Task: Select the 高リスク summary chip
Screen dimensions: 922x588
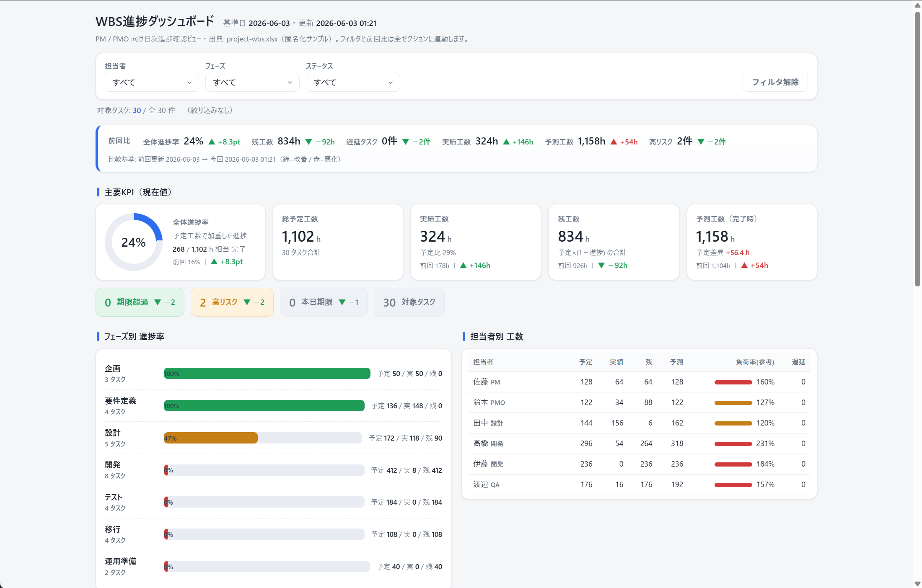Action: click(x=232, y=302)
